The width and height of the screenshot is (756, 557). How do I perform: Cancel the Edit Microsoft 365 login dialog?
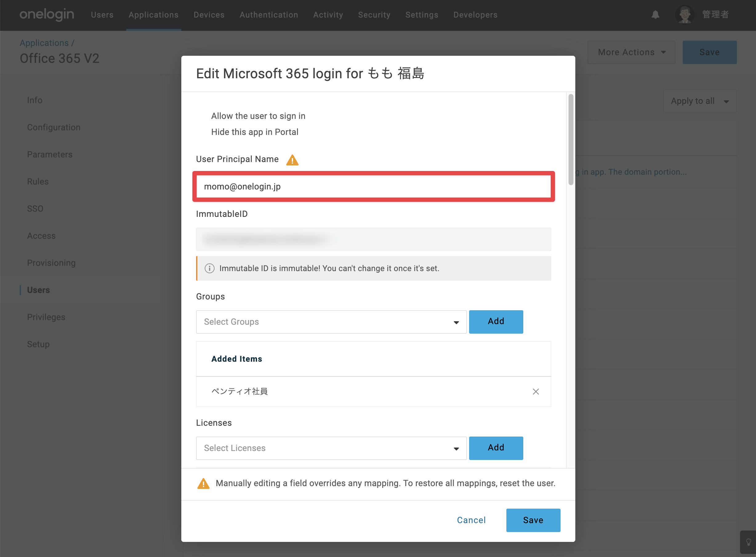pyautogui.click(x=471, y=520)
